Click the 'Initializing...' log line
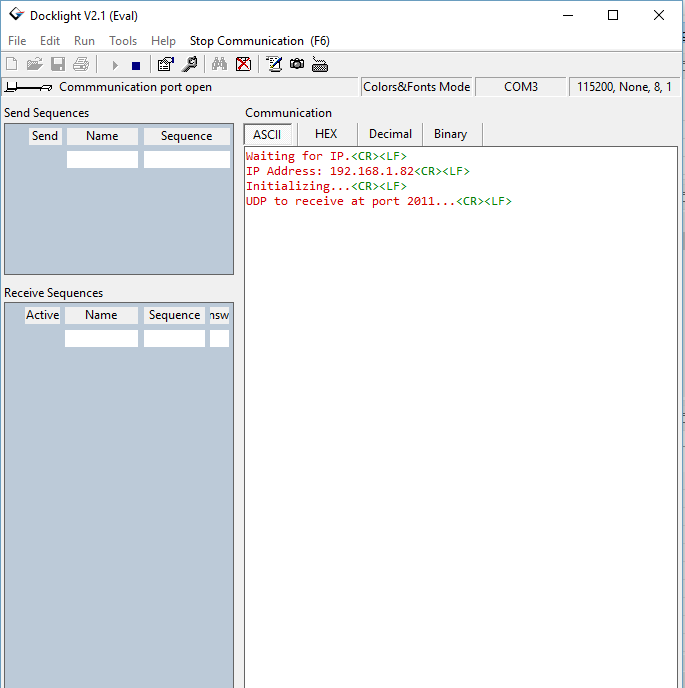The width and height of the screenshot is (685, 688). pos(326,186)
